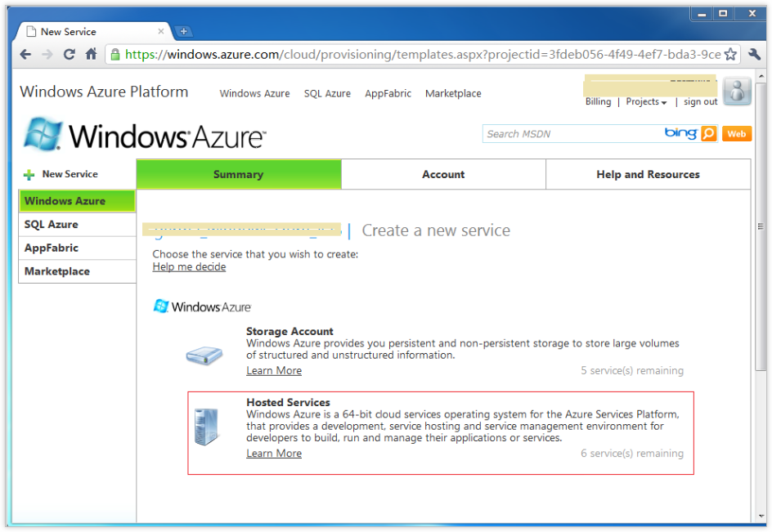Switch to the Account tab
This screenshot has height=532, width=772.
(x=443, y=174)
